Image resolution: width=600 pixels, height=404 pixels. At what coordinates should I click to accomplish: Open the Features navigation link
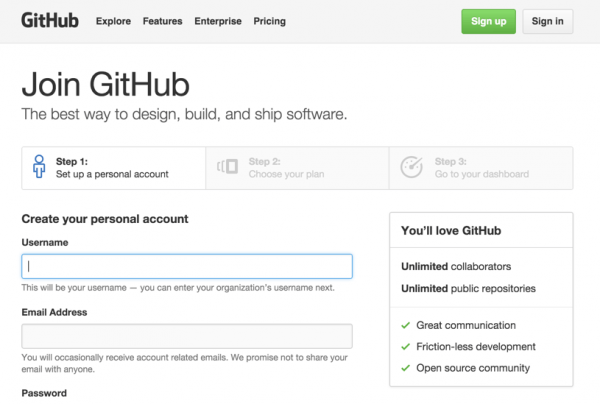tap(162, 21)
